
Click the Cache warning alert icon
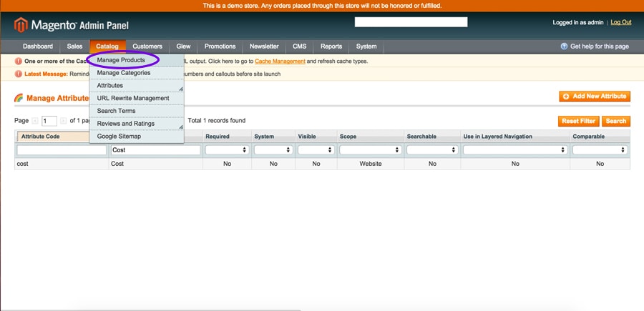[x=18, y=61]
